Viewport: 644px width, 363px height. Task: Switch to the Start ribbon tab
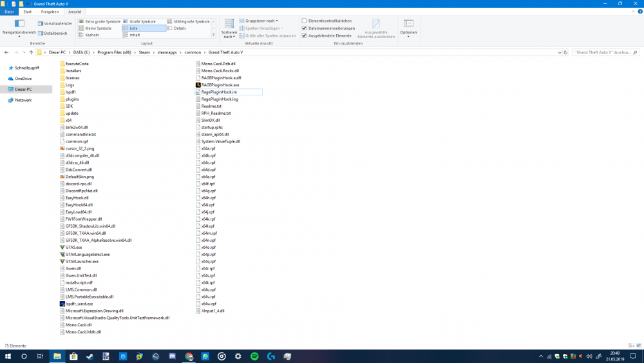[28, 12]
